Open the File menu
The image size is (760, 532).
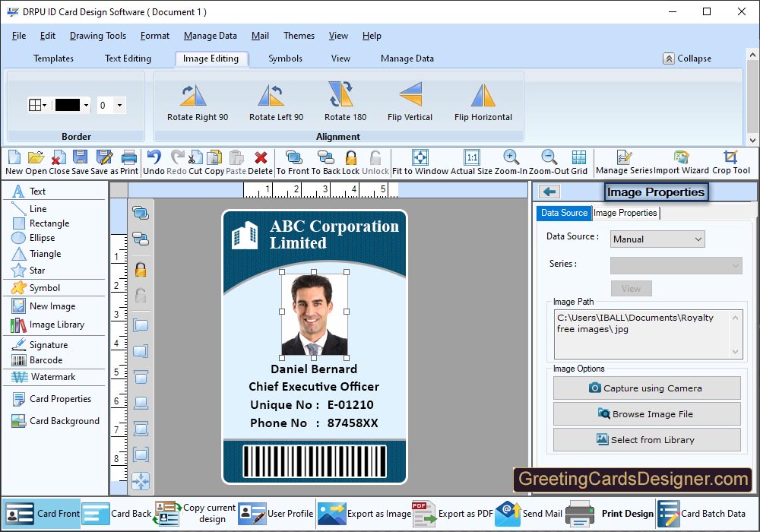click(x=19, y=36)
